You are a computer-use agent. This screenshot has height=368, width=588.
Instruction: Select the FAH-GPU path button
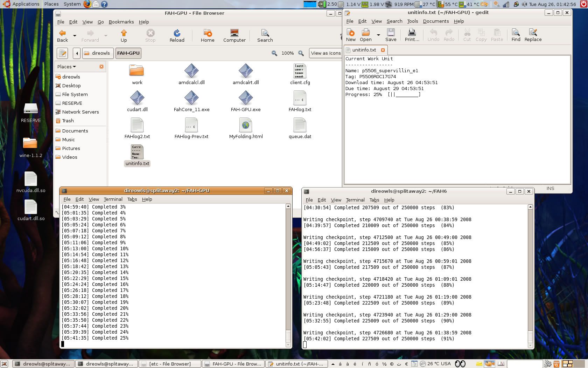(128, 53)
